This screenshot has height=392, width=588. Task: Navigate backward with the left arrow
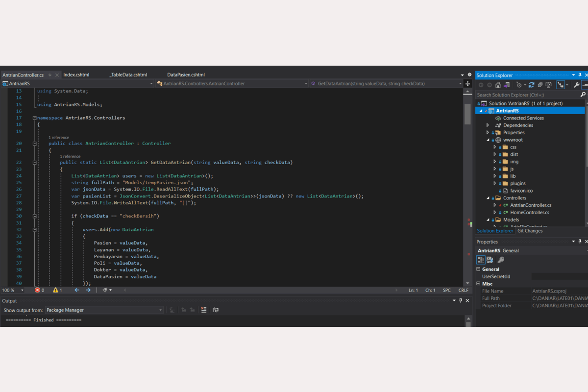77,290
